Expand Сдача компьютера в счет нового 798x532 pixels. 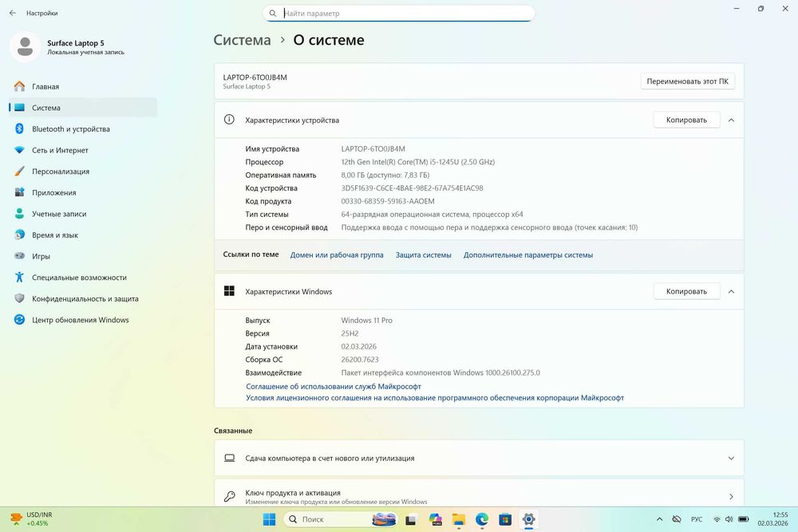[x=479, y=459]
